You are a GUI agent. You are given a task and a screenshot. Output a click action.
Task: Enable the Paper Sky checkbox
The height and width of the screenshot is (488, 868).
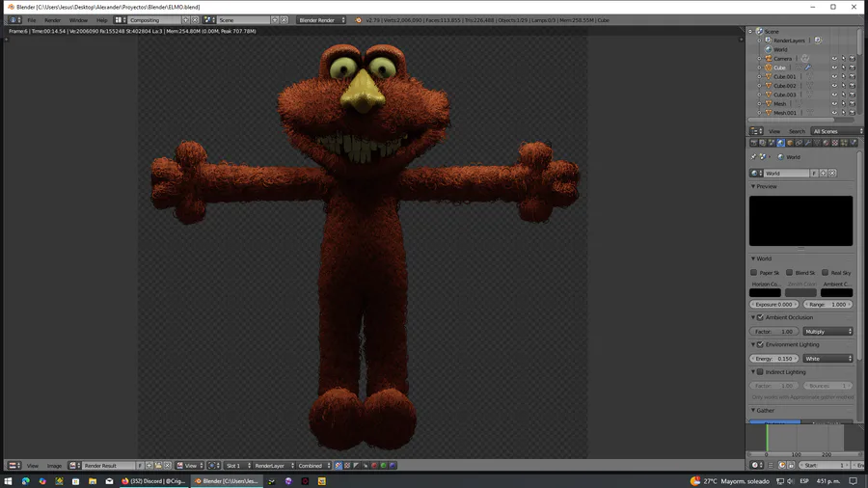(753, 272)
